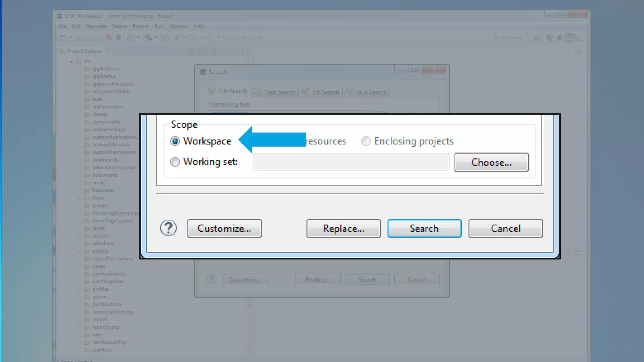Collapse the src folder node
This screenshot has height=362, width=644.
coord(72,62)
